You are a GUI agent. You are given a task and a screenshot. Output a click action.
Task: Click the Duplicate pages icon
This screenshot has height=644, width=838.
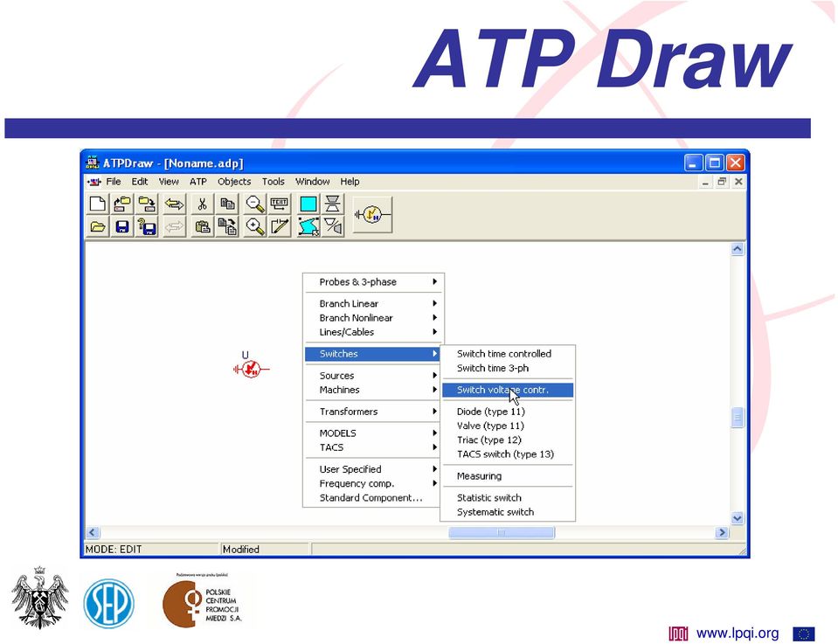tap(228, 226)
